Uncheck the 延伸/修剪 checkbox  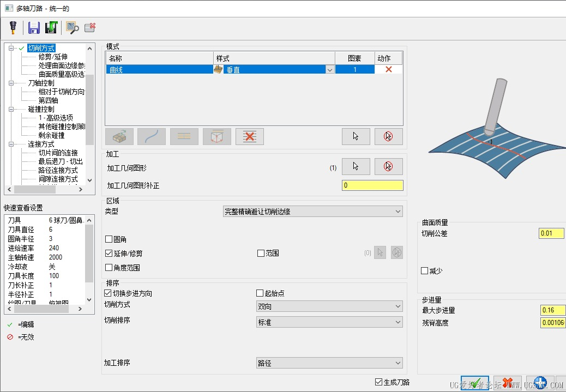coord(109,254)
